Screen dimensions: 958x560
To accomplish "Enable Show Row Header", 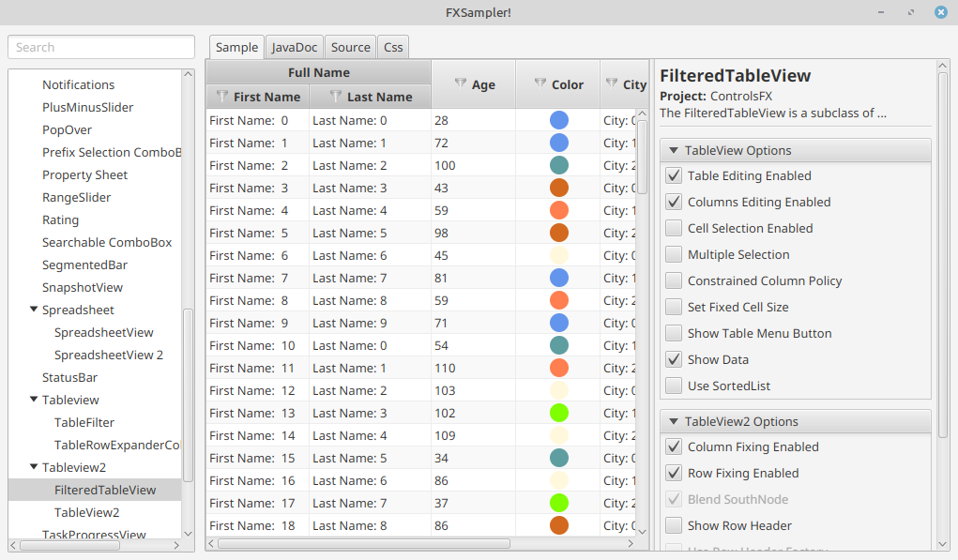I will pos(673,525).
